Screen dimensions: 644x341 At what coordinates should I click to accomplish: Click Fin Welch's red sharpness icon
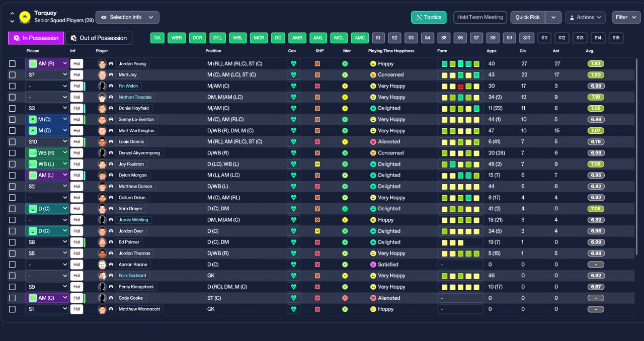pos(317,86)
